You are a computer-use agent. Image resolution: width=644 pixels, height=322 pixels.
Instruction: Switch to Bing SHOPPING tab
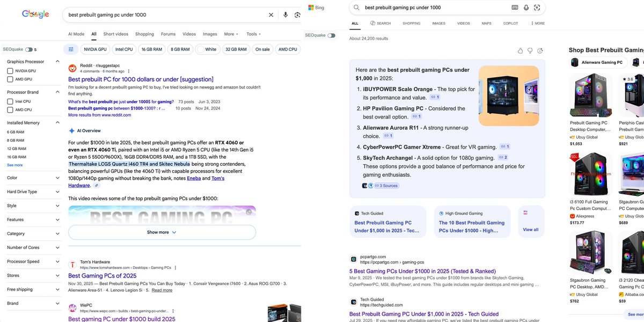pos(412,24)
